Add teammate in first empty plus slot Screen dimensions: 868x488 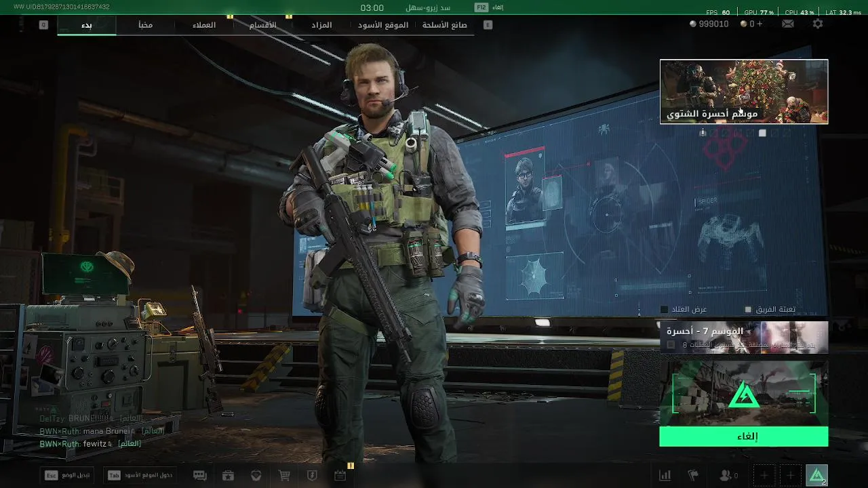[x=764, y=476]
